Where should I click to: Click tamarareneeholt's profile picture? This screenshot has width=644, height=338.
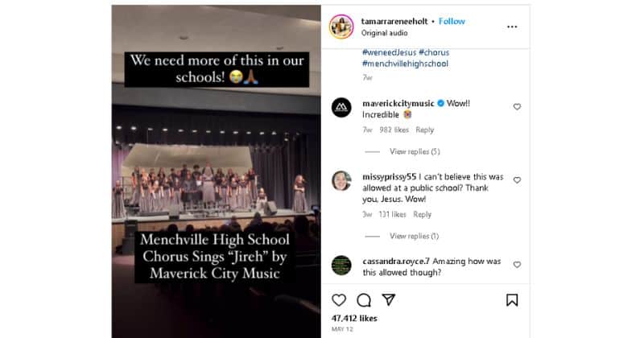pyautogui.click(x=341, y=27)
